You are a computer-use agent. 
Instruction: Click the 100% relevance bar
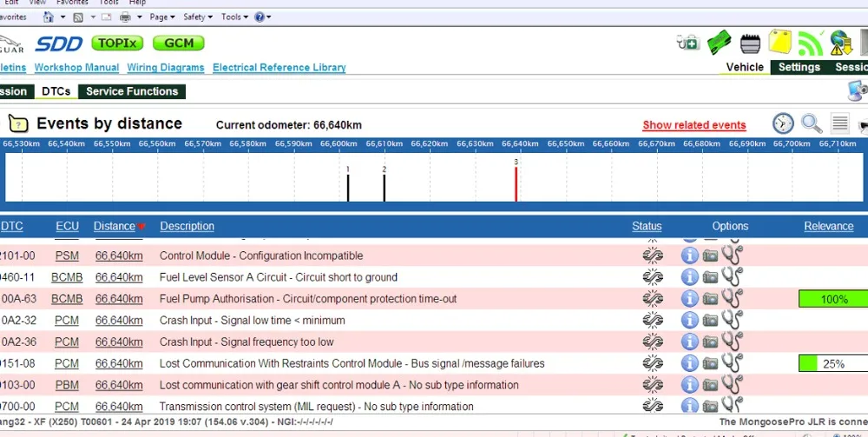coord(832,299)
